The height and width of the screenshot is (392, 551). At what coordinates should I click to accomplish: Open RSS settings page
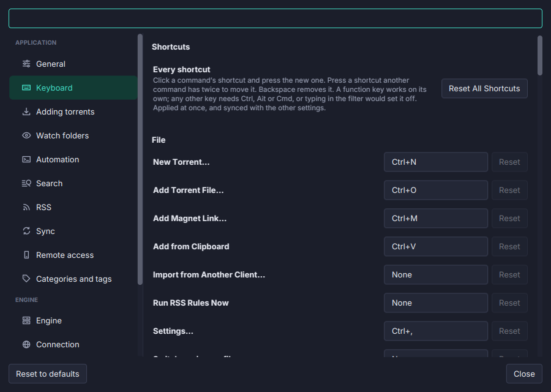[x=73, y=207]
